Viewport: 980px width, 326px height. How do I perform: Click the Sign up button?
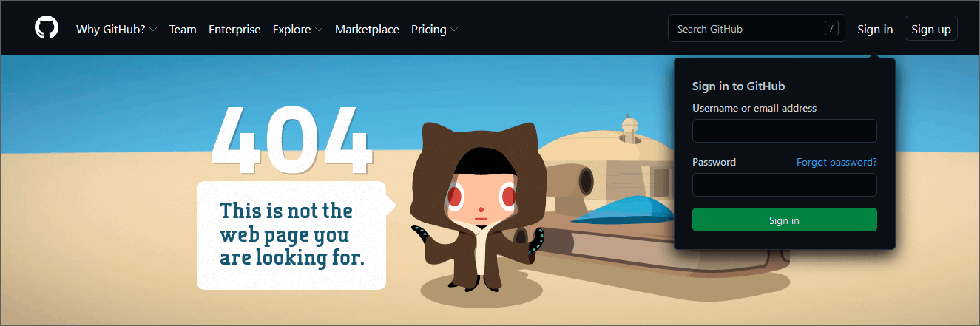(931, 29)
